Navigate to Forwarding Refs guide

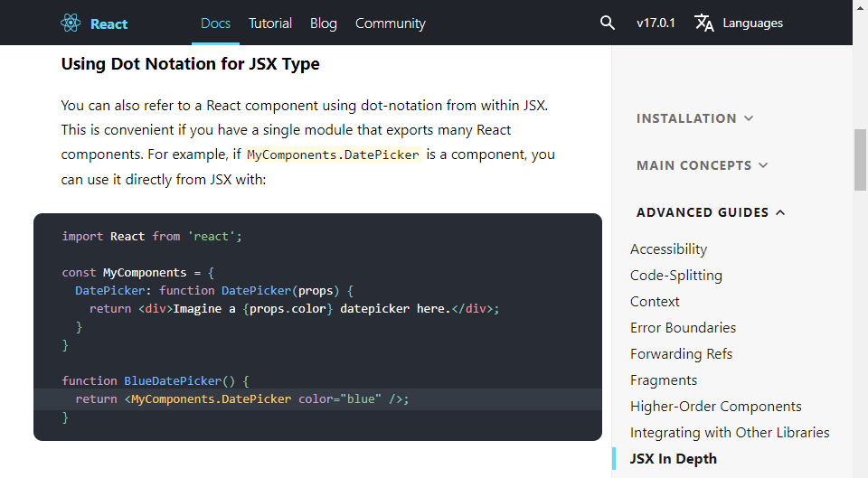pos(681,354)
